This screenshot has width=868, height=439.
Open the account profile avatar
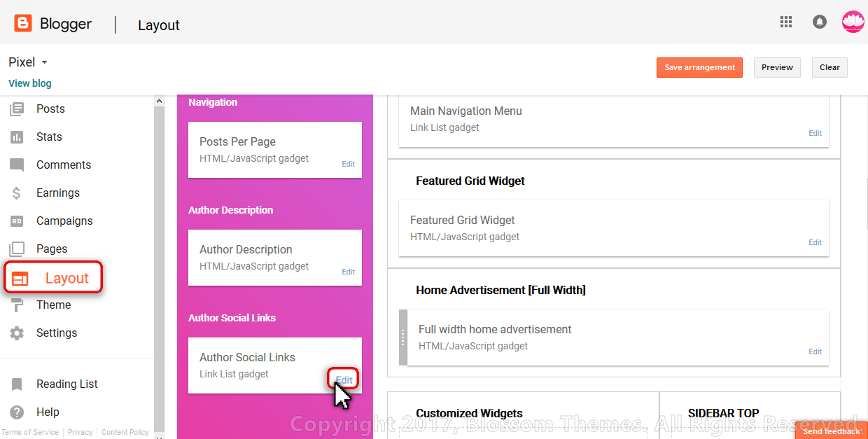point(853,22)
